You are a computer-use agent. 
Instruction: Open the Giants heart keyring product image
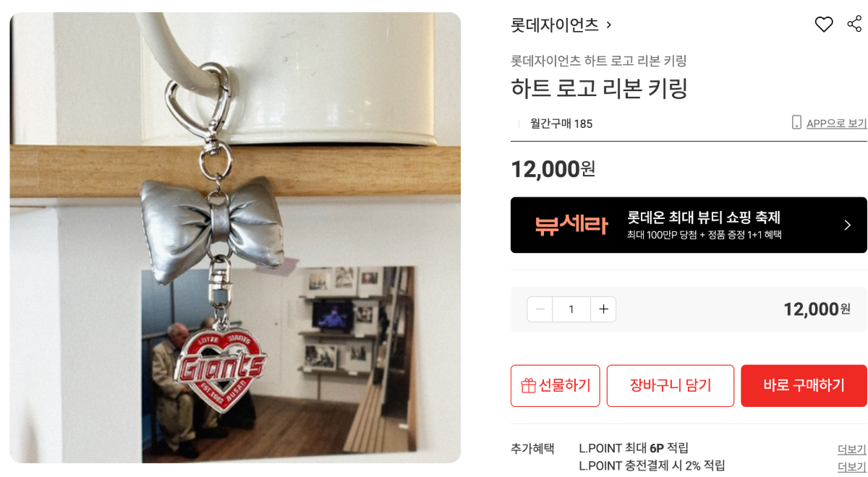coord(235,238)
